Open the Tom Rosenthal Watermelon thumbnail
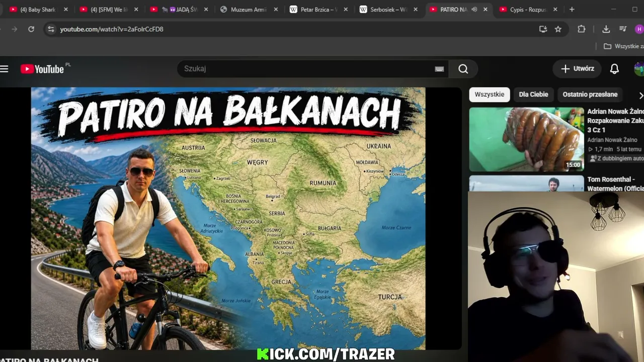The width and height of the screenshot is (644, 362). (527, 183)
